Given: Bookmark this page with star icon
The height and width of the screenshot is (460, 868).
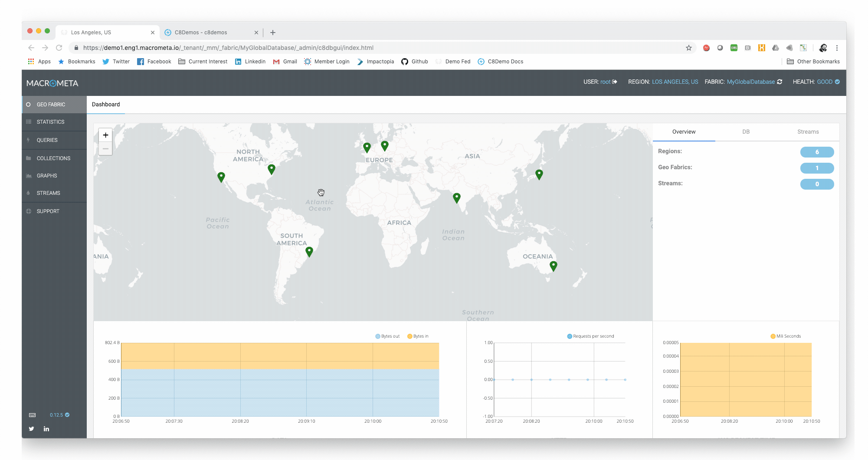Looking at the screenshot, I should [689, 48].
